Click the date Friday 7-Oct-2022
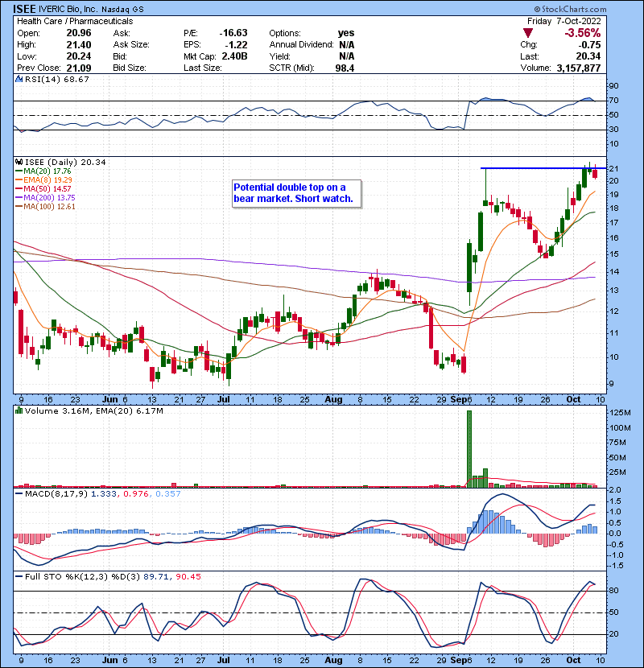Viewport: 644px width, 668px height. pyautogui.click(x=563, y=21)
